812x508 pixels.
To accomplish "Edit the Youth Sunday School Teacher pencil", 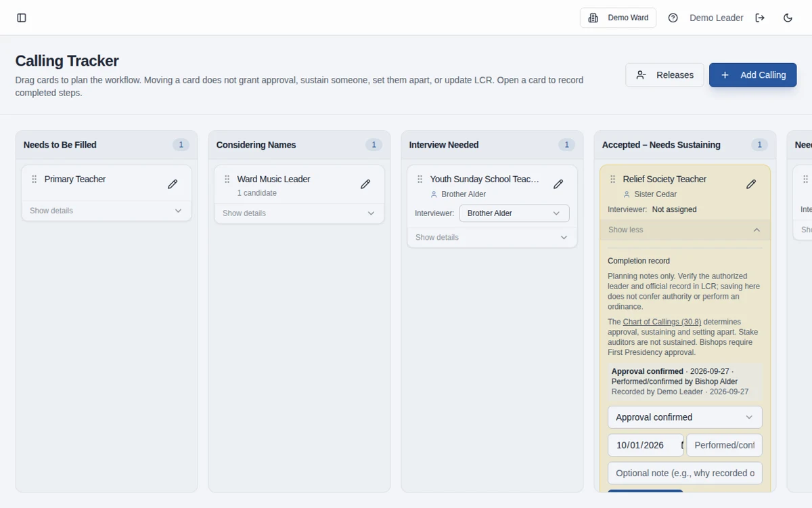I will (x=558, y=184).
